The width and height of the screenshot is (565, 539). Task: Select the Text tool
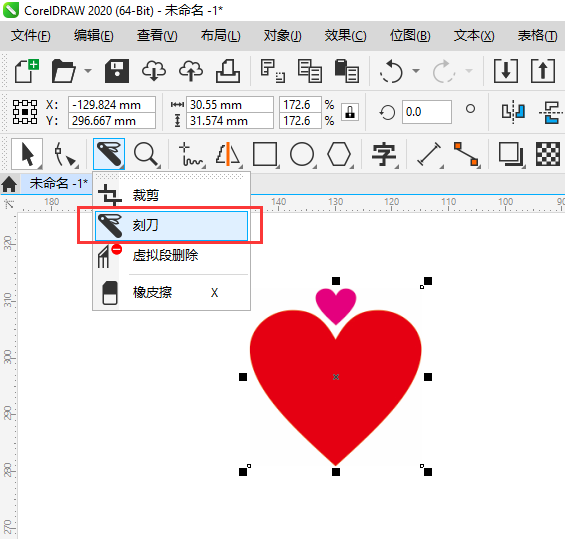tap(384, 154)
